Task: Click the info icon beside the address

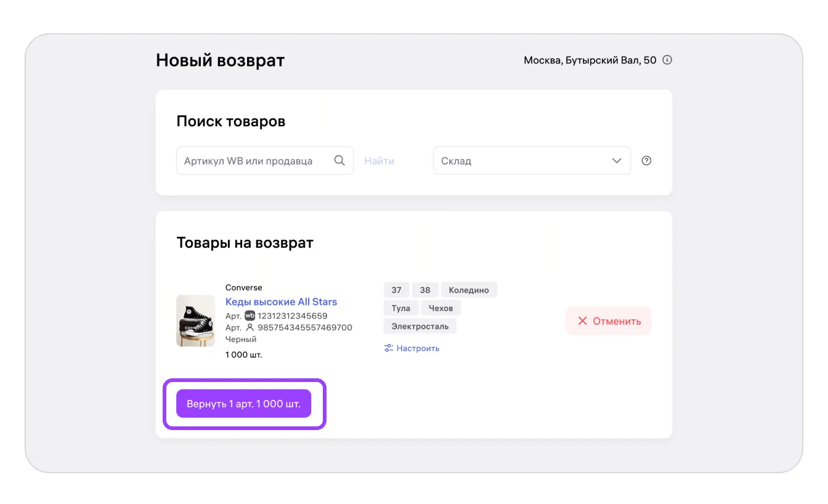Action: click(667, 60)
